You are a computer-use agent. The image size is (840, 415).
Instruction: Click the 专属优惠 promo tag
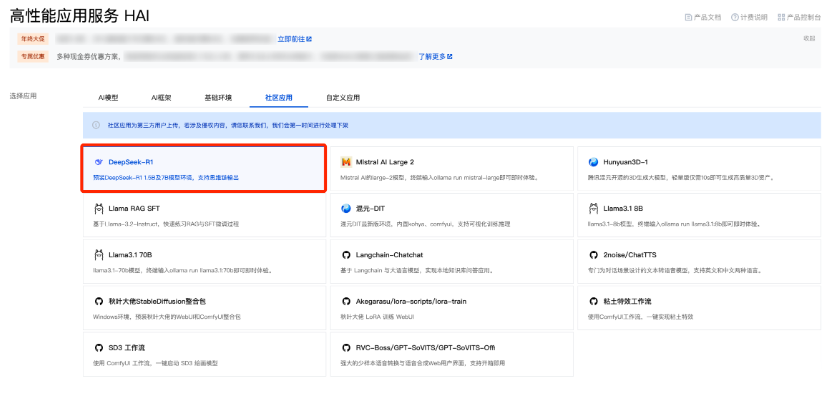point(33,56)
